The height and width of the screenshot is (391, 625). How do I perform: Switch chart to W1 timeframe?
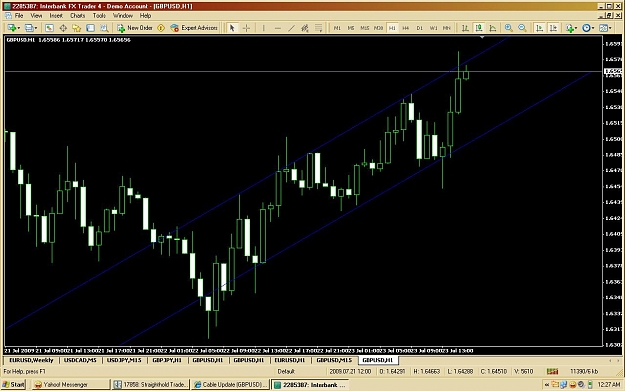433,28
